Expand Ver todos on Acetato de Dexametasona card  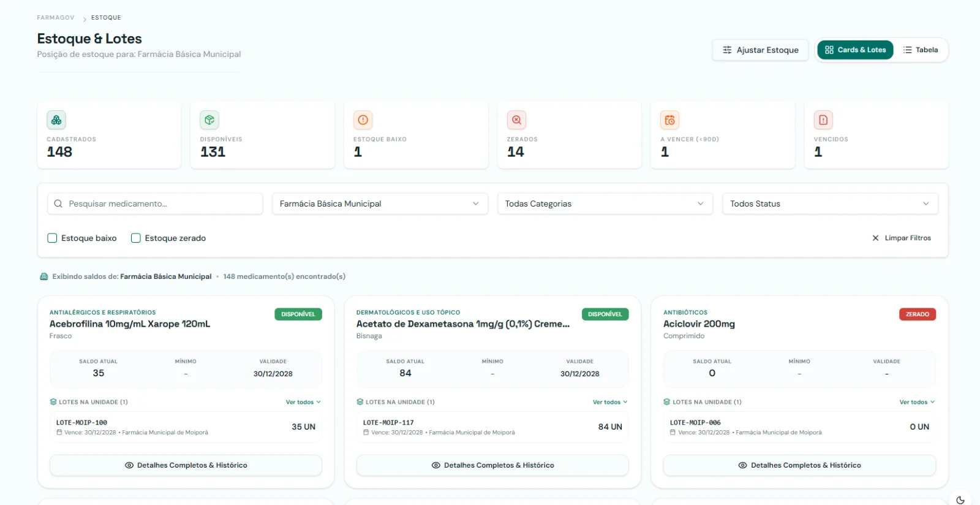pos(610,402)
